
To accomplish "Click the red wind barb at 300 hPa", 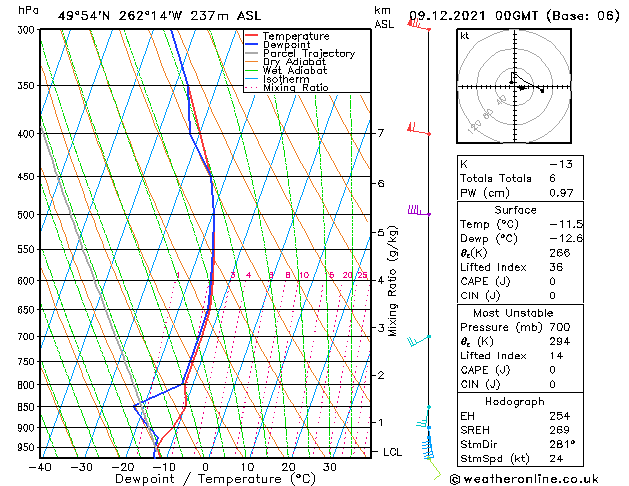I will pyautogui.click(x=419, y=24).
